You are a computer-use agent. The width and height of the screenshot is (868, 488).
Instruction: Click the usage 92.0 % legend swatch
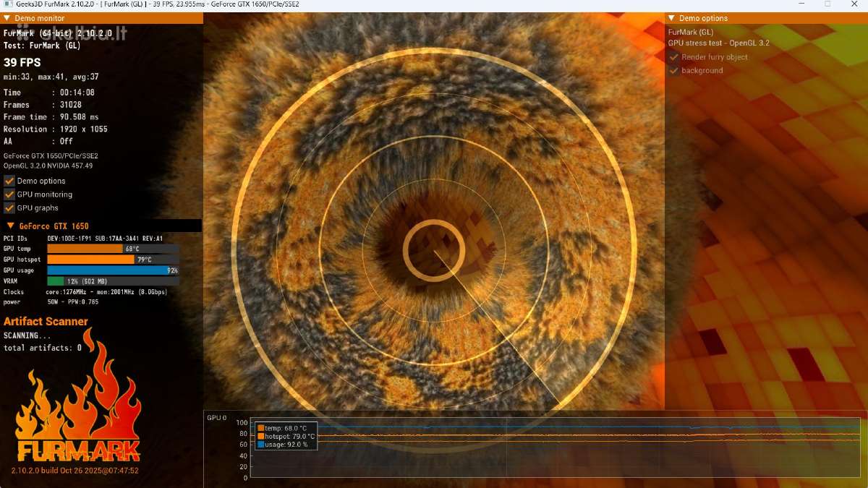tap(261, 445)
